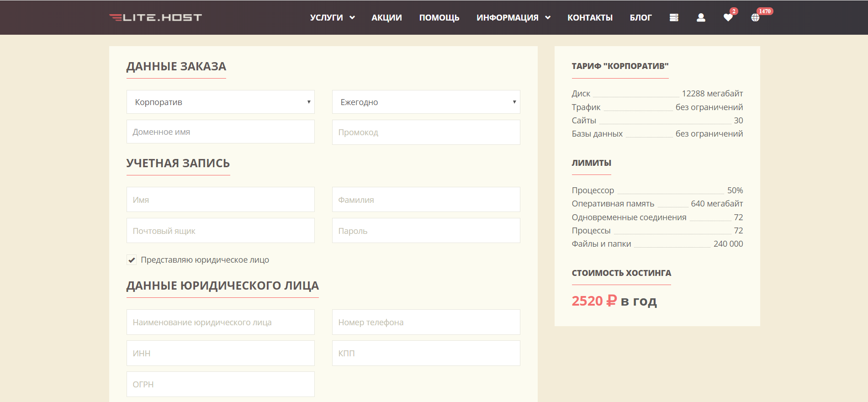Click the 640 мегабайт memory value

(717, 204)
